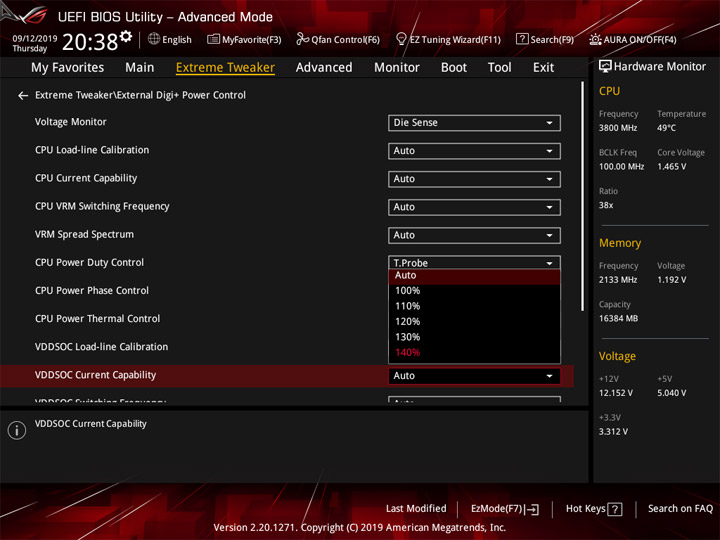
Task: Select highlighted VDDSOC Current Capability row label
Action: 96,375
